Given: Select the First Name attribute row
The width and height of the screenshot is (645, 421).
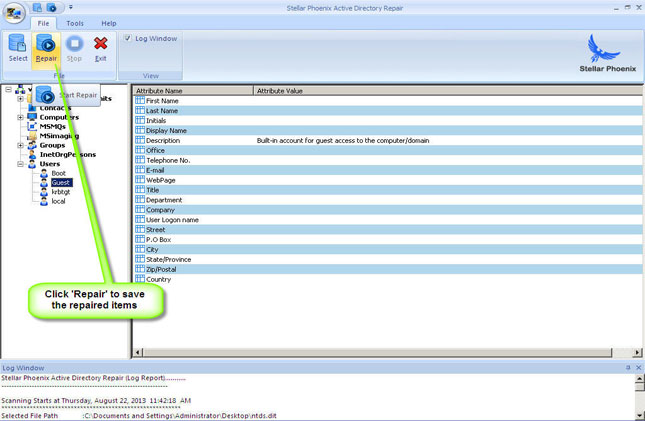Looking at the screenshot, I should click(x=388, y=101).
